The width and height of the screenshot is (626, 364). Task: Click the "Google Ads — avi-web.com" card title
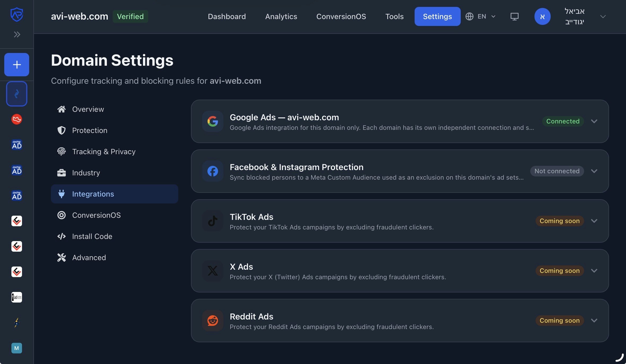pyautogui.click(x=284, y=117)
